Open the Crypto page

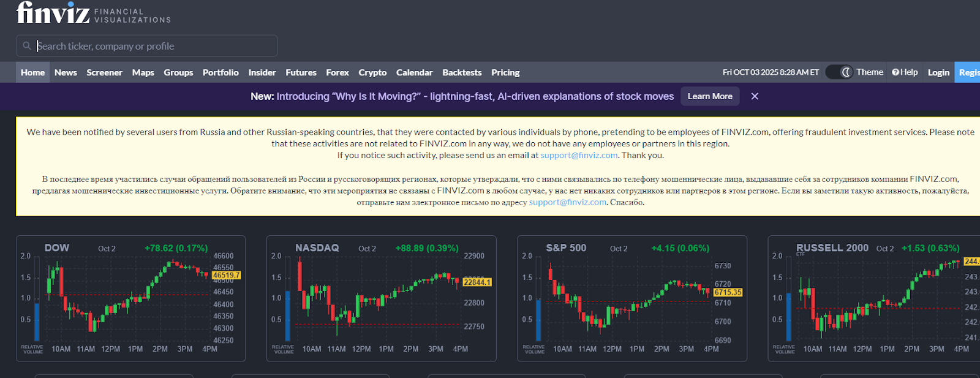click(372, 72)
